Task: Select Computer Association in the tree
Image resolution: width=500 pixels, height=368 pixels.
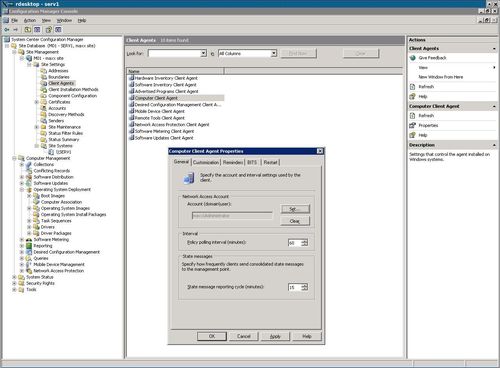Action: [61, 202]
